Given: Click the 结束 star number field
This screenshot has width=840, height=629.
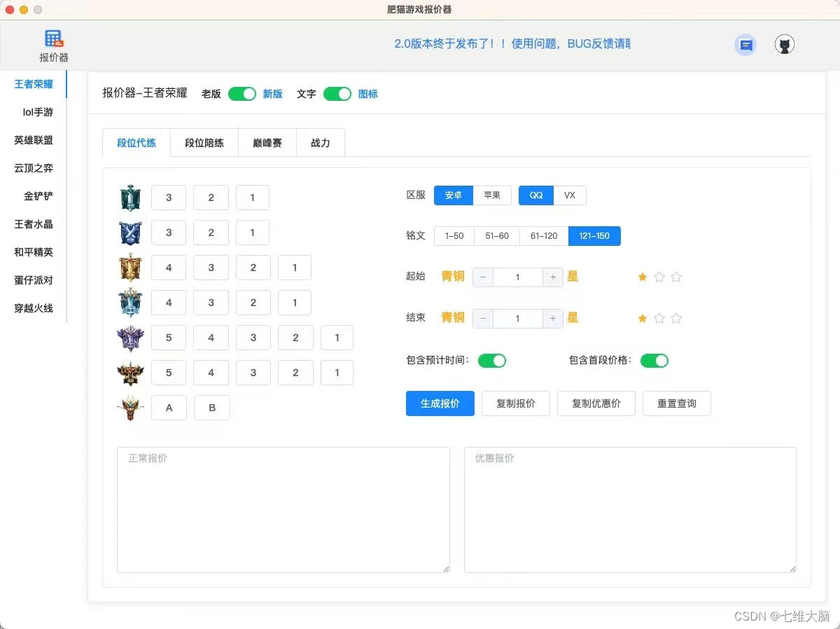Looking at the screenshot, I should point(518,318).
